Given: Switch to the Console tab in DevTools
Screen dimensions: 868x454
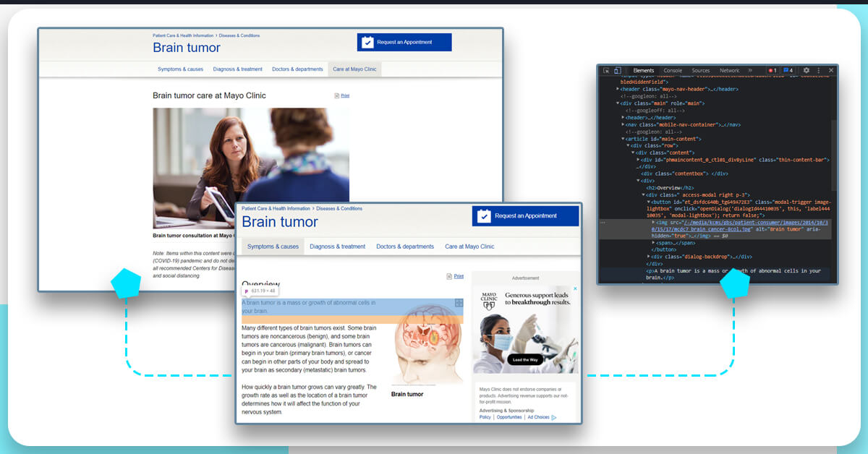Looking at the screenshot, I should (673, 70).
